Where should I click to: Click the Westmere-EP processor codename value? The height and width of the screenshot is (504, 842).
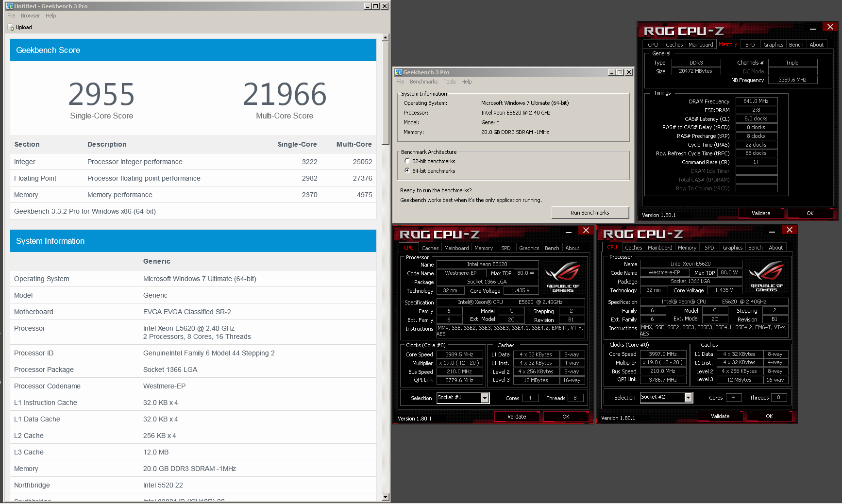(x=164, y=386)
